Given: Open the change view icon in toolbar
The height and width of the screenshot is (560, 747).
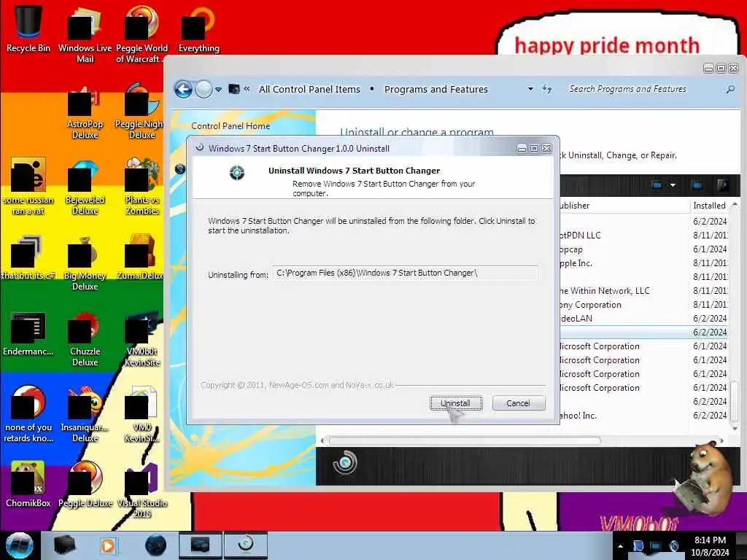Looking at the screenshot, I should [657, 184].
